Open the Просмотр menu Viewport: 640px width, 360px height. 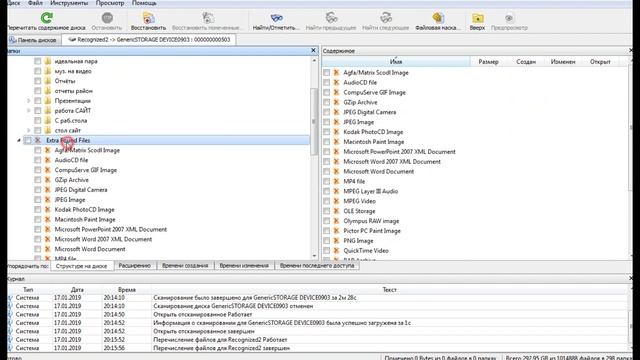(110, 3)
